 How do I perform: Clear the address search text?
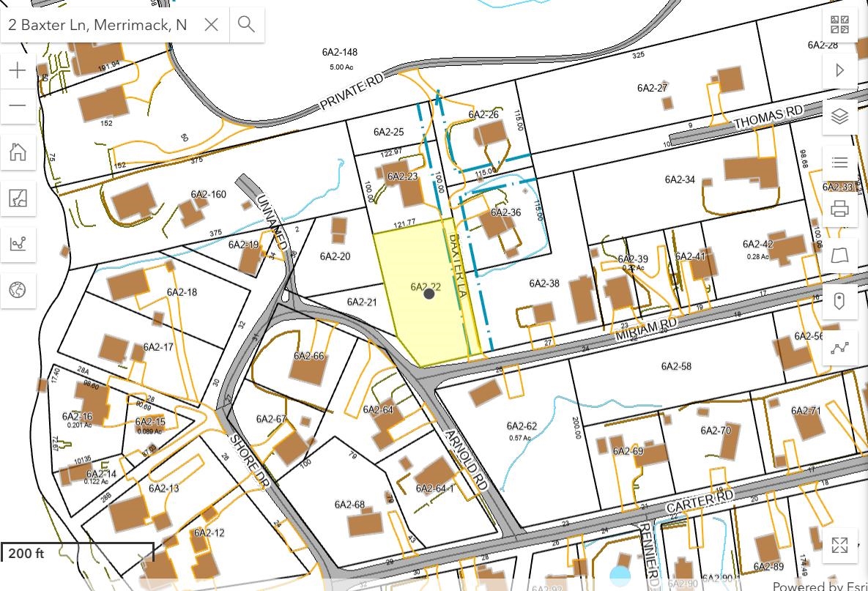point(211,25)
